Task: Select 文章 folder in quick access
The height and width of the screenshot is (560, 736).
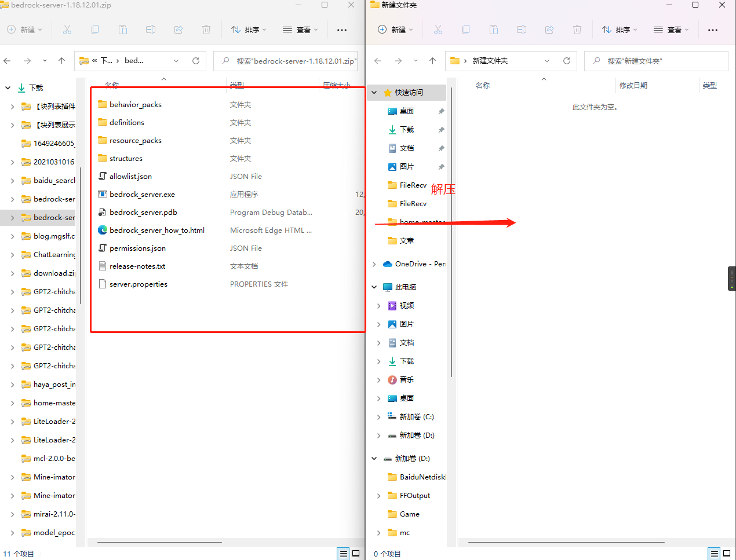Action: tap(407, 241)
